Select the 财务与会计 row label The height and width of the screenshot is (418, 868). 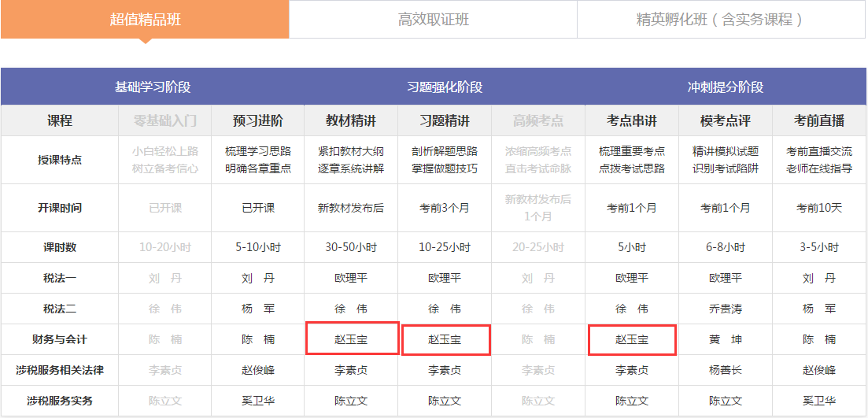pos(60,339)
